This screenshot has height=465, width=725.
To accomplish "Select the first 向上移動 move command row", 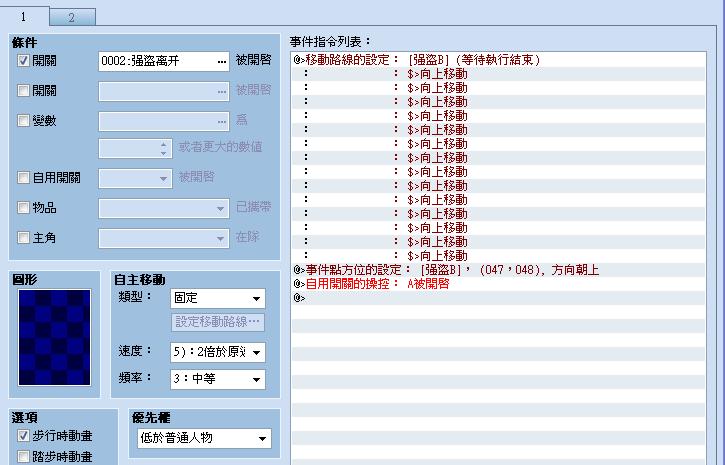I will tap(498, 73).
